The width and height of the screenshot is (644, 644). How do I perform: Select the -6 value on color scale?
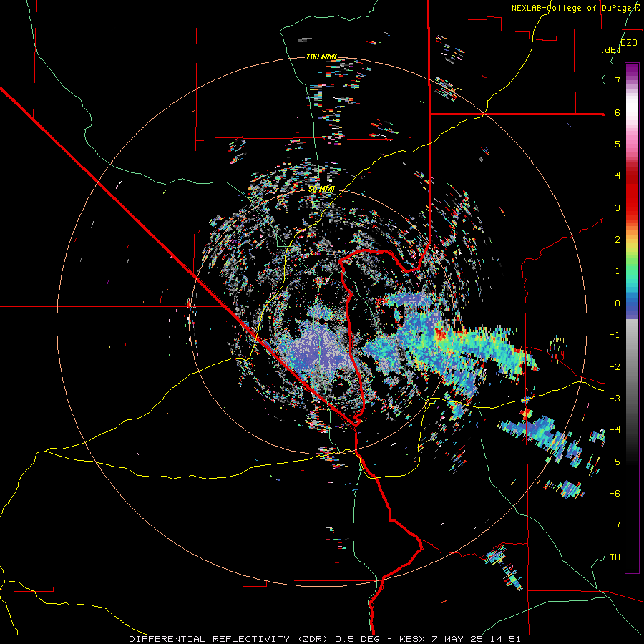pos(615,494)
